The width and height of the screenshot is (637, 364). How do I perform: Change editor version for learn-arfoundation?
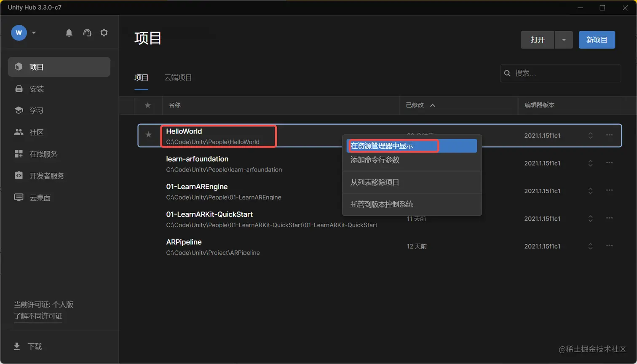click(591, 163)
